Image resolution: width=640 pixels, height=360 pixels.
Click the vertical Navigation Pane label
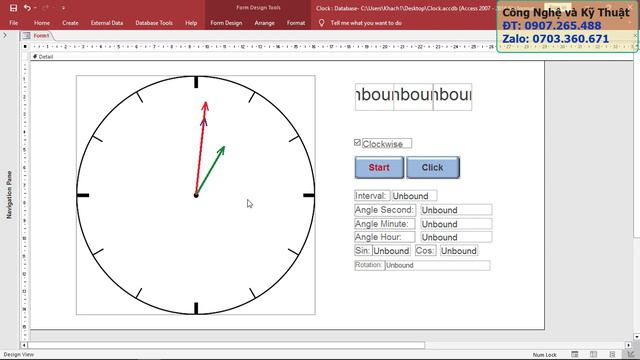tap(9, 195)
